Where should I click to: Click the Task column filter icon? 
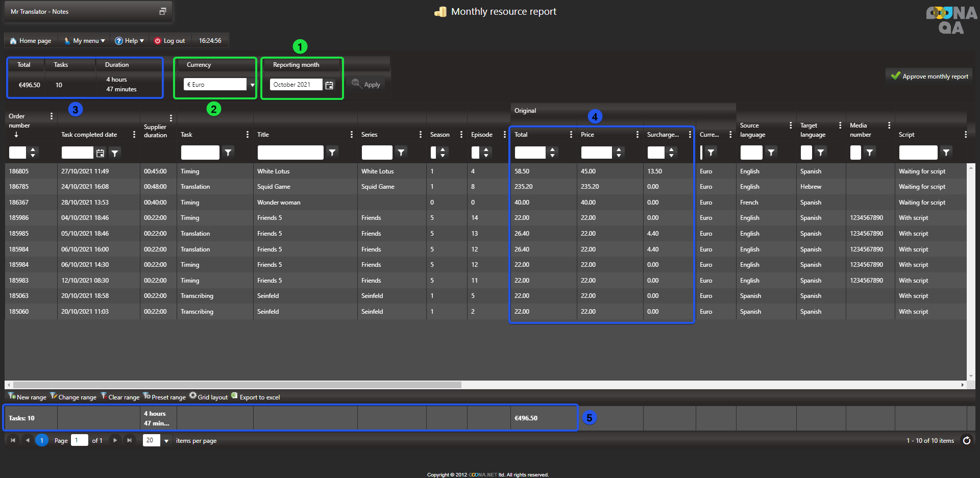[228, 153]
